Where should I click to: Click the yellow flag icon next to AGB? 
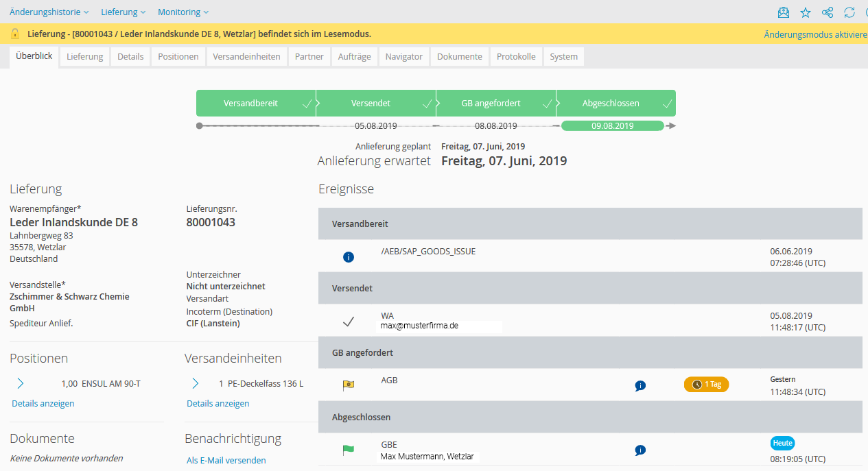point(349,385)
